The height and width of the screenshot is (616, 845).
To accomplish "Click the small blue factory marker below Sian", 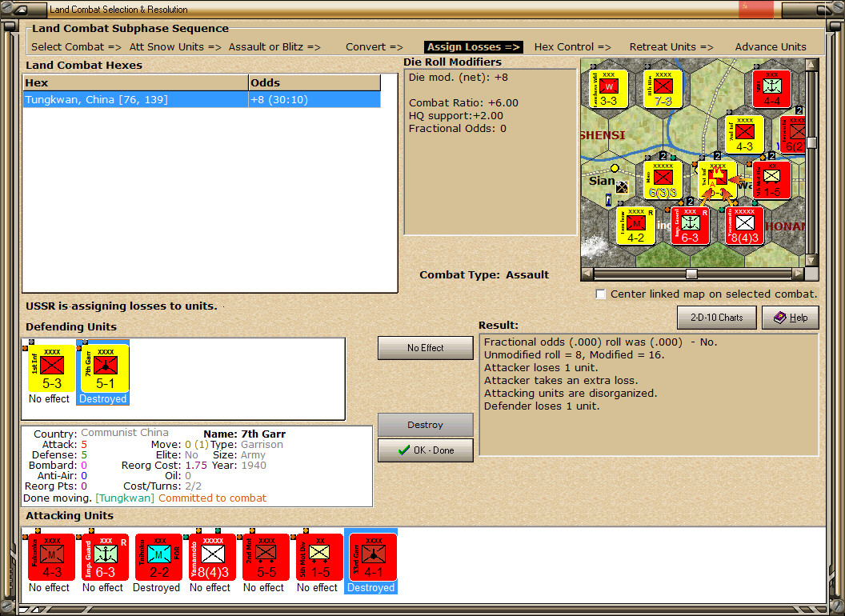I will coord(608,200).
